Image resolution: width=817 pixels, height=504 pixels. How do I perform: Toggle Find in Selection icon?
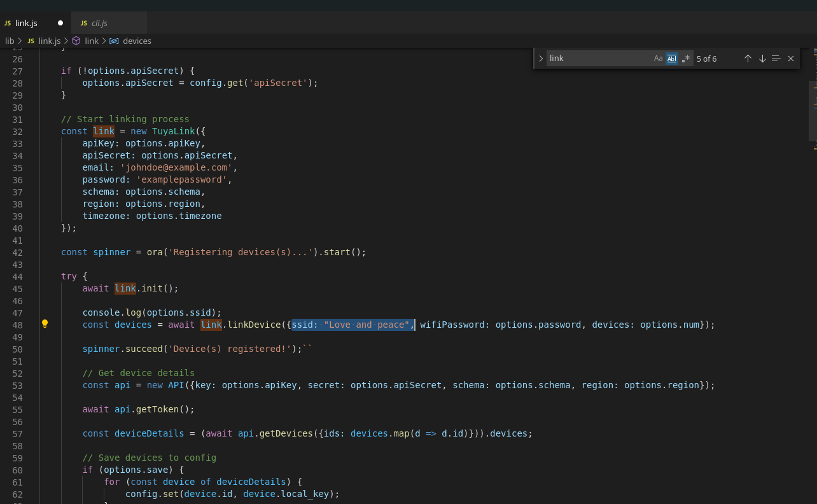[x=776, y=59]
